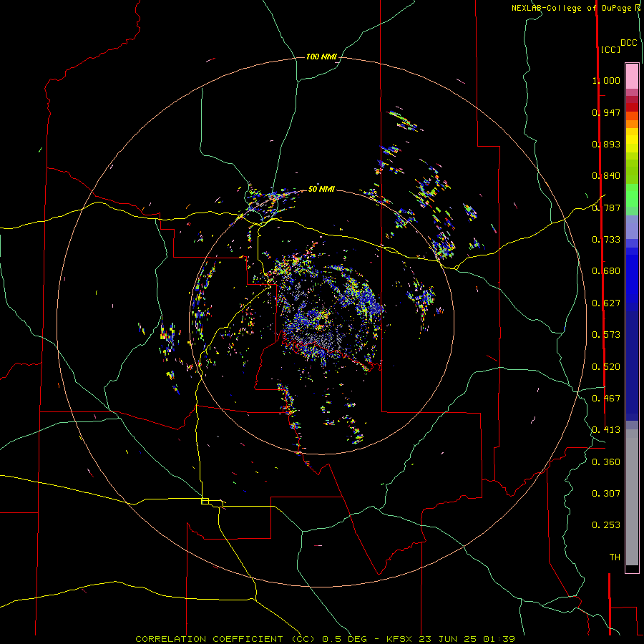Click the 0.627 color scale value
Image resolution: width=644 pixels, height=644 pixels.
pyautogui.click(x=606, y=303)
